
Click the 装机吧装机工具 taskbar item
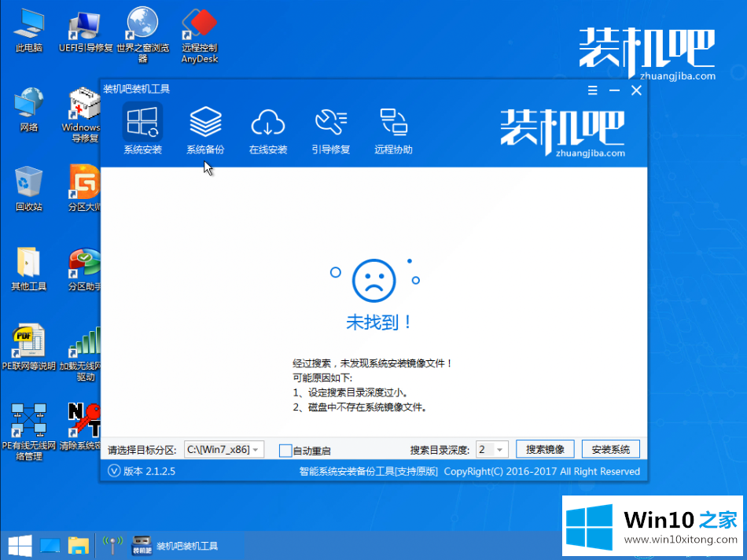coord(176,545)
